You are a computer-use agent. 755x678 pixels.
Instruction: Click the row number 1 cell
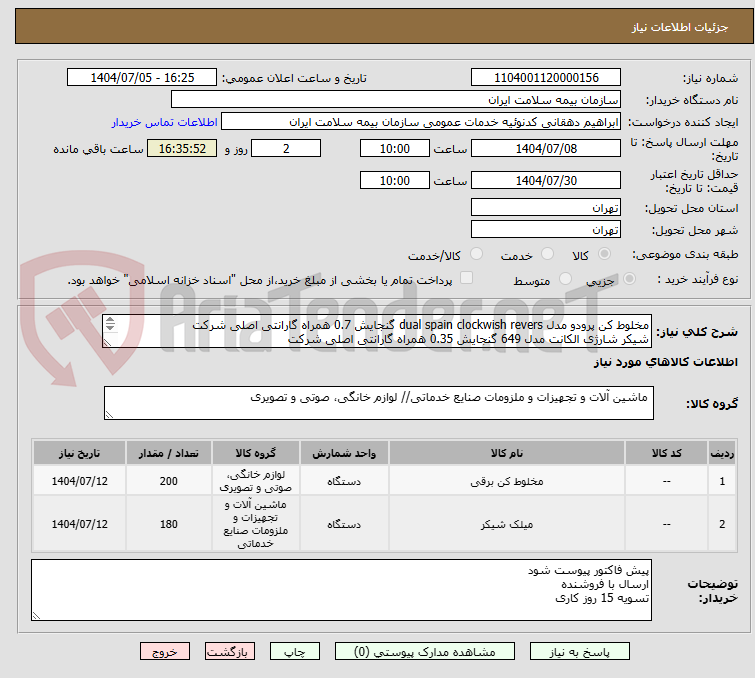coord(722,481)
